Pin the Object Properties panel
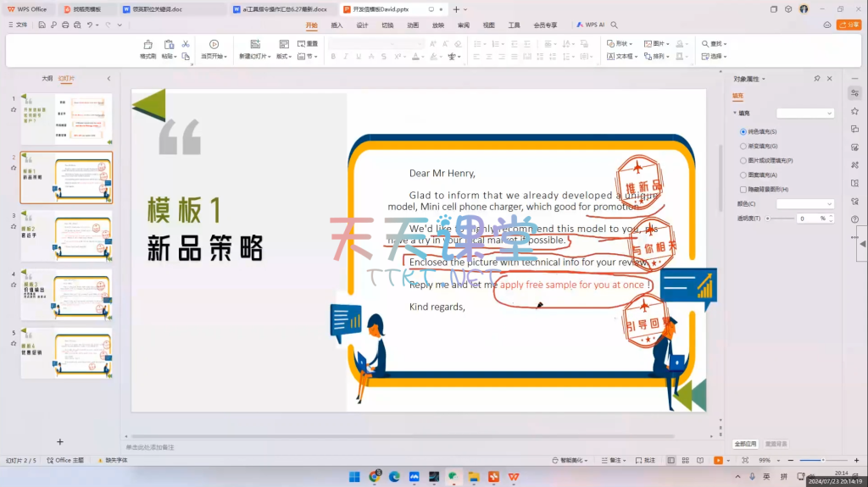 [x=816, y=79]
